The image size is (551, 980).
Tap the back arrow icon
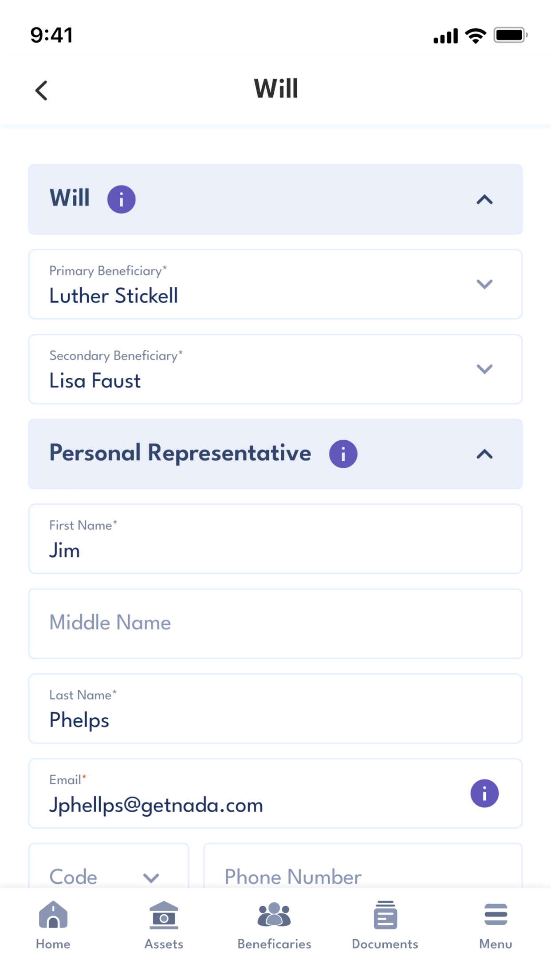[41, 91]
